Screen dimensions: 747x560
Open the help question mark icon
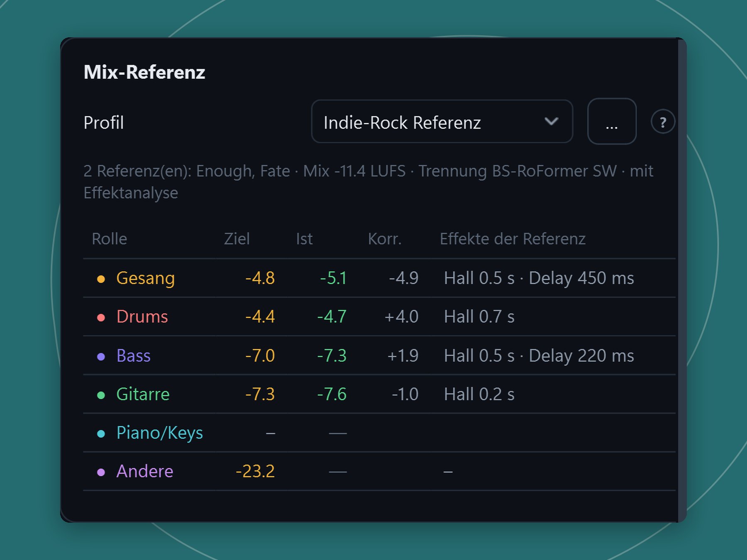(663, 122)
